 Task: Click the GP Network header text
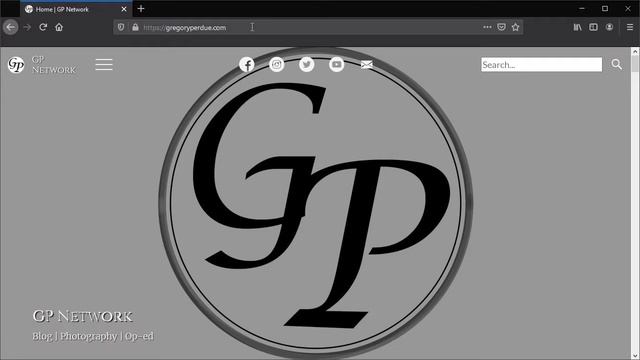coord(54,65)
